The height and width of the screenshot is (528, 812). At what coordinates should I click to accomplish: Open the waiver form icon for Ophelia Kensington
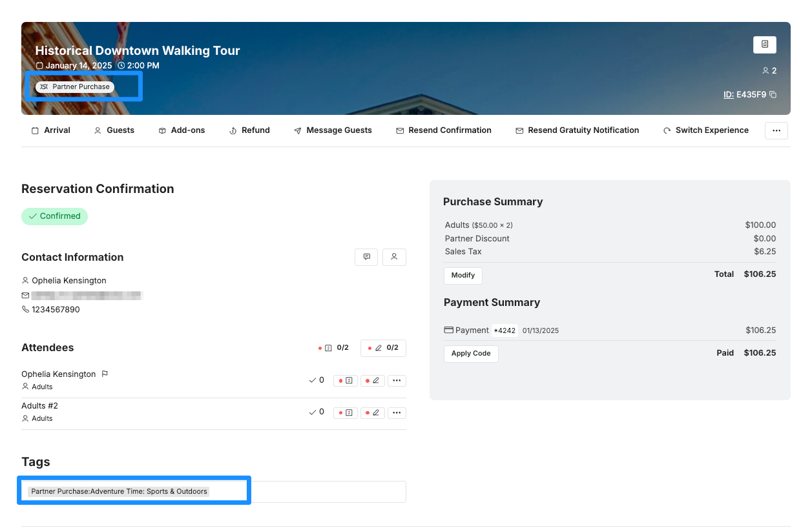pos(345,381)
